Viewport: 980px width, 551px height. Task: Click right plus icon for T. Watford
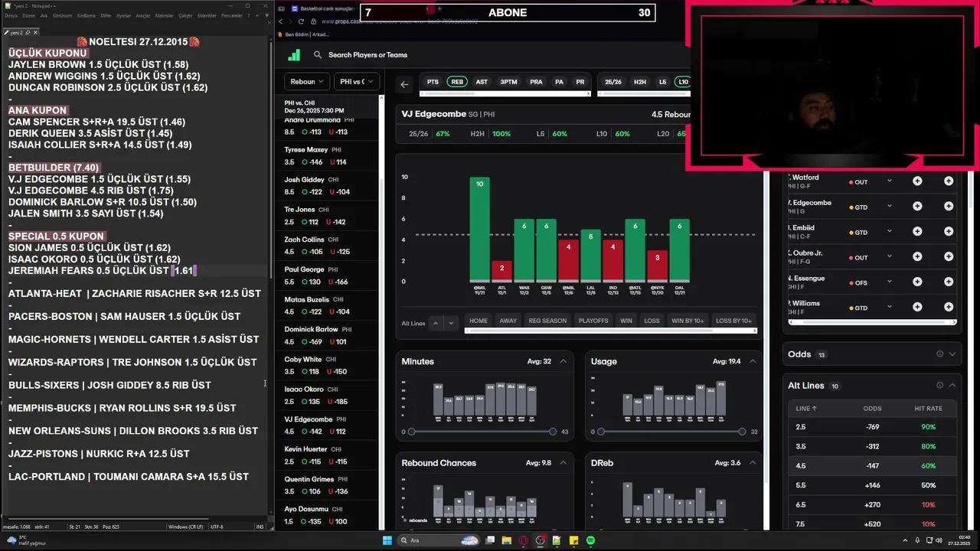(949, 181)
